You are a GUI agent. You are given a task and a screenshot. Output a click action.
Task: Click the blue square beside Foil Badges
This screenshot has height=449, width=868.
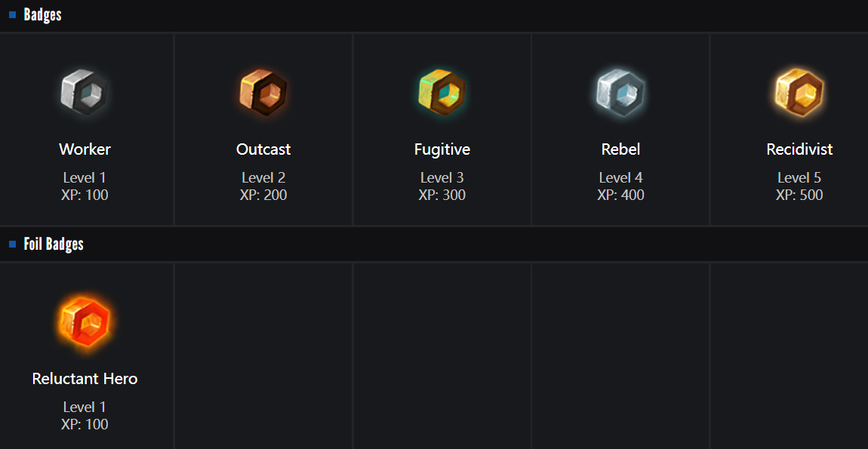pyautogui.click(x=12, y=244)
